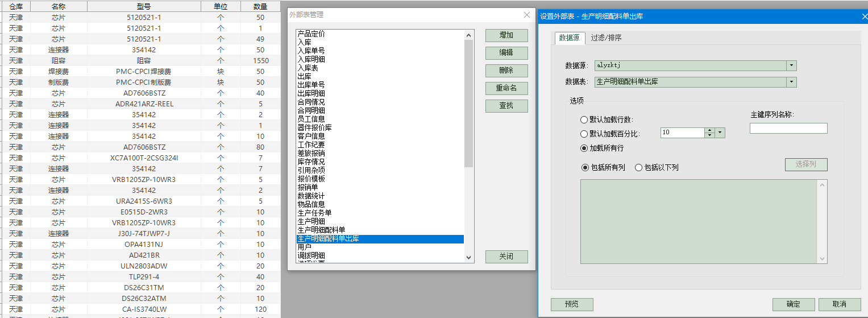Select 出库明细 in the table list
Screen dimensions: 868x318
pos(380,93)
